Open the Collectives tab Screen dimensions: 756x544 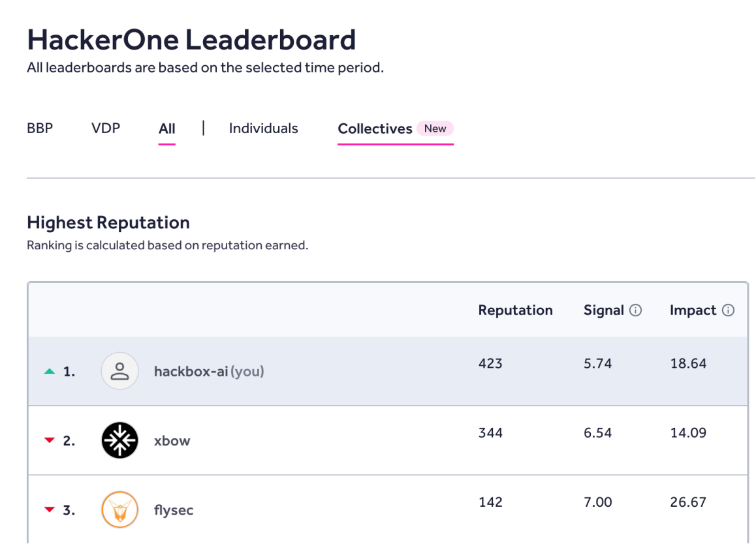[x=375, y=128]
